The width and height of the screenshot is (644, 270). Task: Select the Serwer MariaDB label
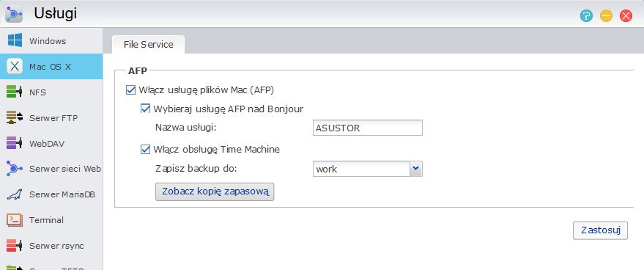point(62,194)
